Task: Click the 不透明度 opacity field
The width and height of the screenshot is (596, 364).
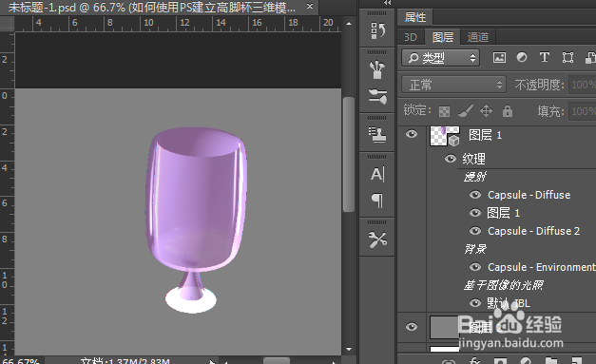Action: point(583,85)
